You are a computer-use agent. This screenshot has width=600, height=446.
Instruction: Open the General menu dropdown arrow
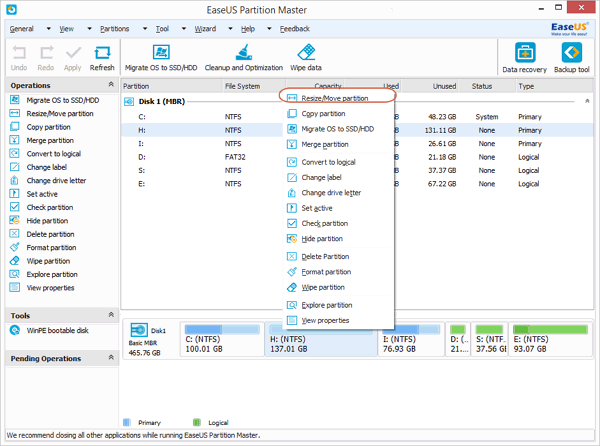click(48, 28)
